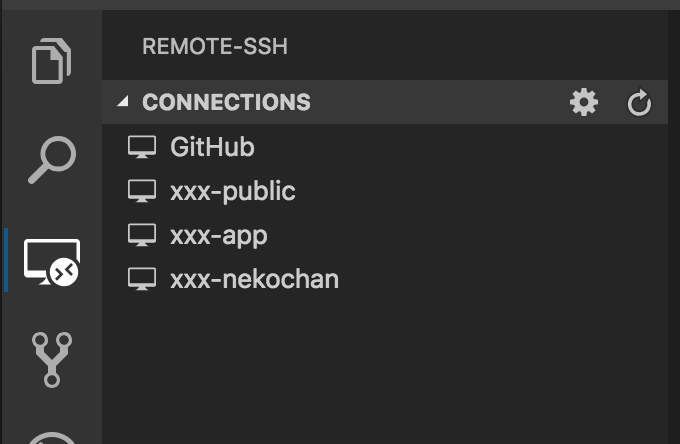Select the xxx-public connection
Image resolution: width=680 pixels, height=444 pixels.
click(x=233, y=191)
